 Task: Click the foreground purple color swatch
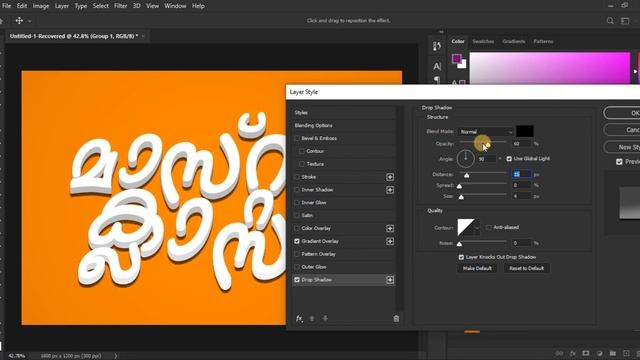457,59
